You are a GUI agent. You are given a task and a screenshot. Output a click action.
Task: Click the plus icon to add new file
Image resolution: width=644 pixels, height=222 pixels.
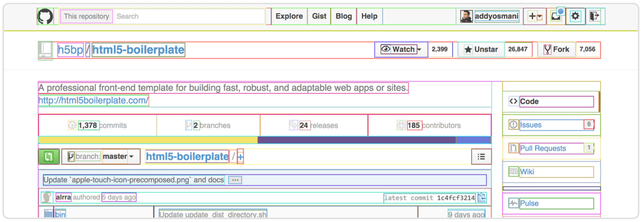(x=240, y=157)
